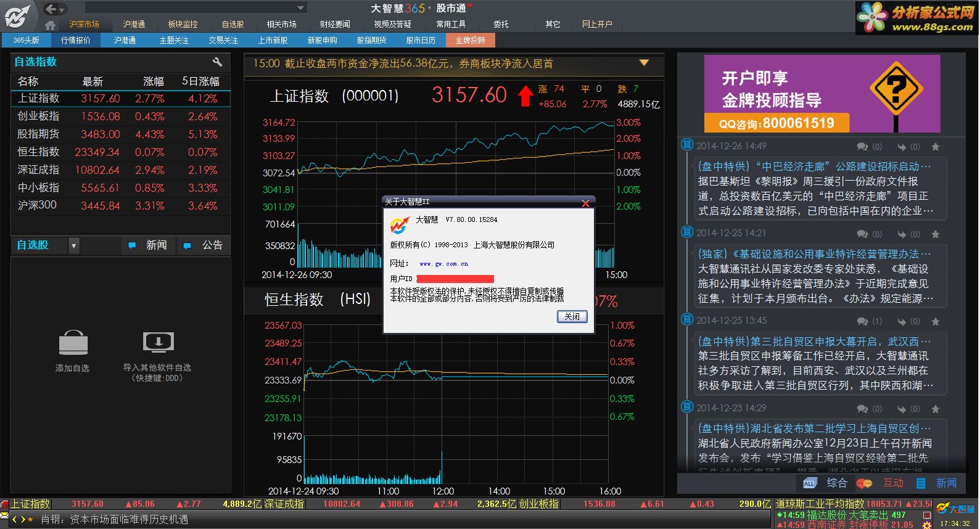
Task: Click the mail envelope icon in status bar
Action: tap(4, 515)
